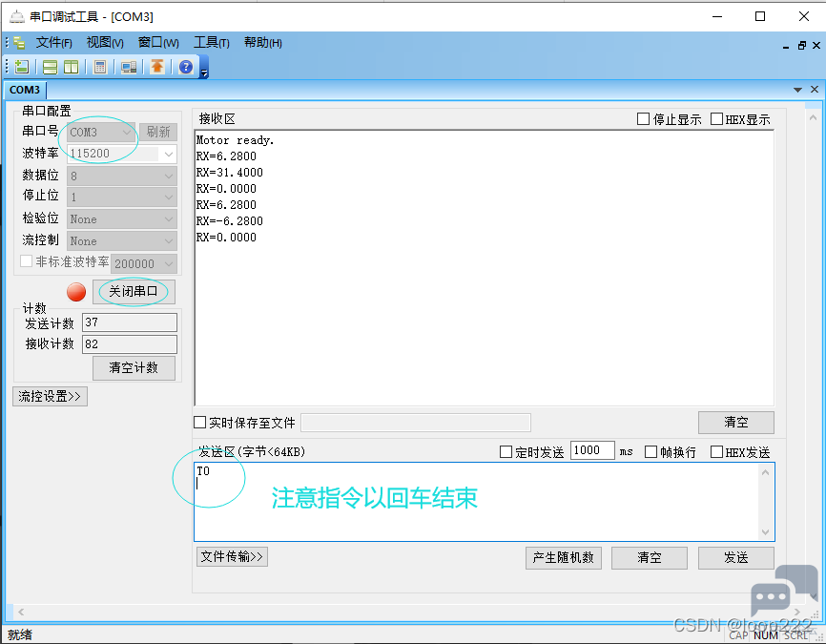Restore the inner MDI child window
This screenshot has height=644, width=826.
(802, 46)
